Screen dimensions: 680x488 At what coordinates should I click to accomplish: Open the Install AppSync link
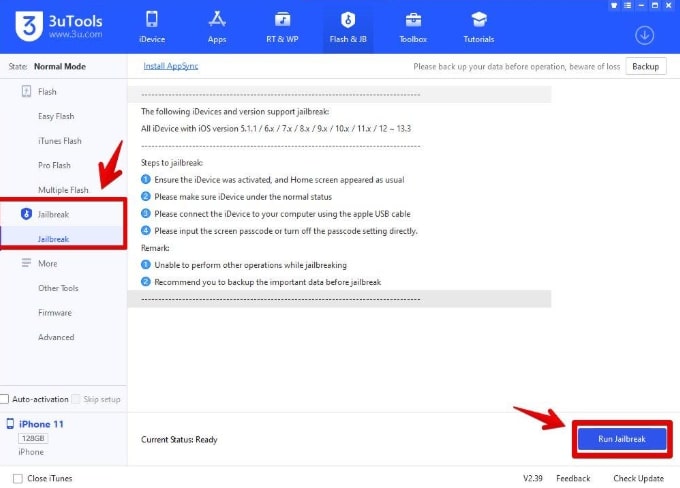click(172, 66)
